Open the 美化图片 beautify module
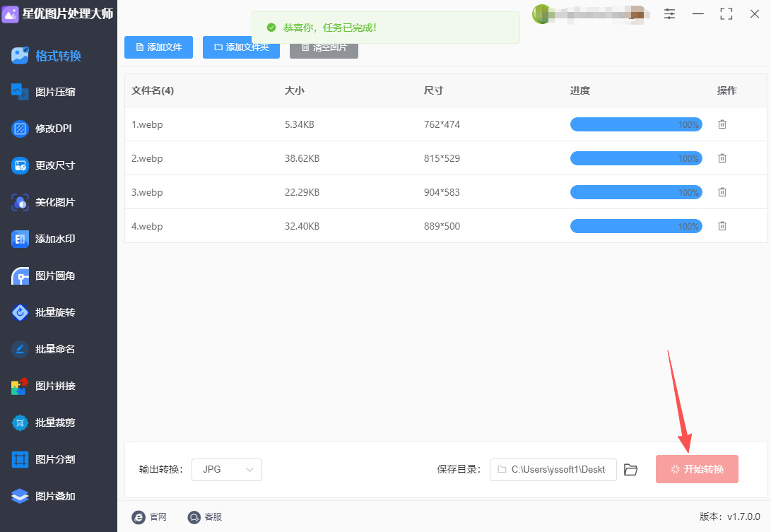 [43, 202]
